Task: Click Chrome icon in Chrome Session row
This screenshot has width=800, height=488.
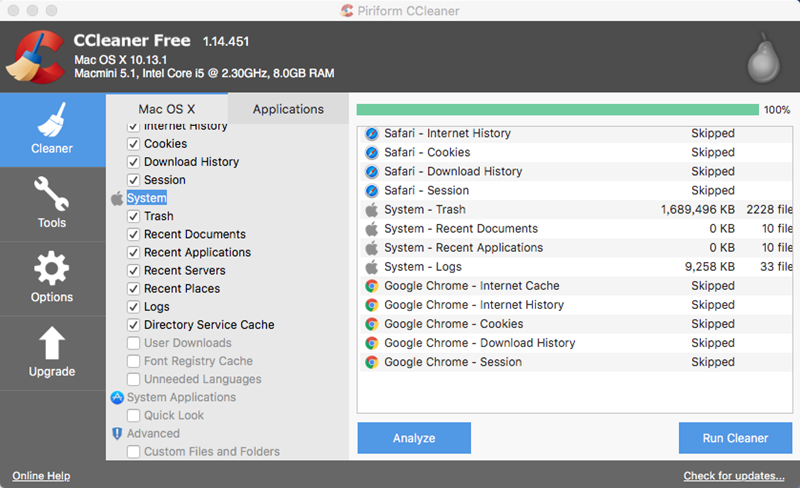Action: [371, 362]
